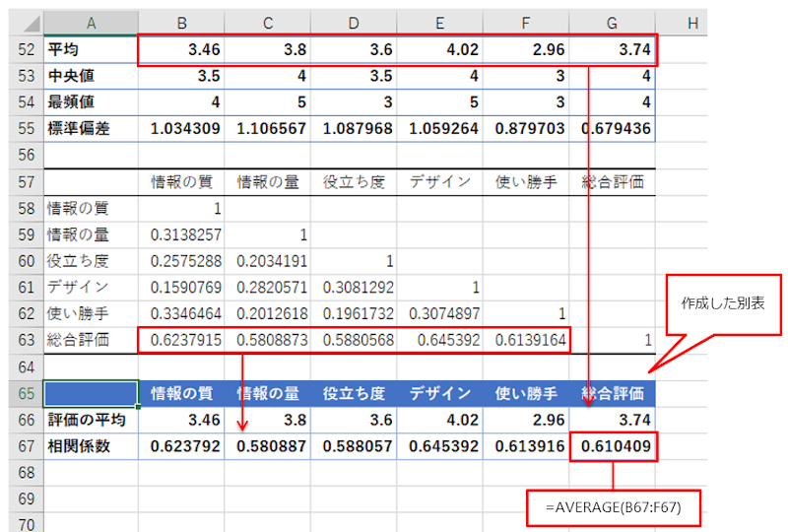
Task: Click the 評価の平均 label in row 66
Action: click(x=91, y=421)
